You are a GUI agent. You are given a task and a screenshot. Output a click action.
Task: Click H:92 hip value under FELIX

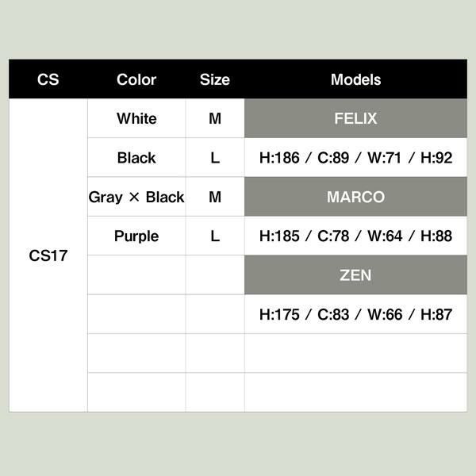point(436,158)
